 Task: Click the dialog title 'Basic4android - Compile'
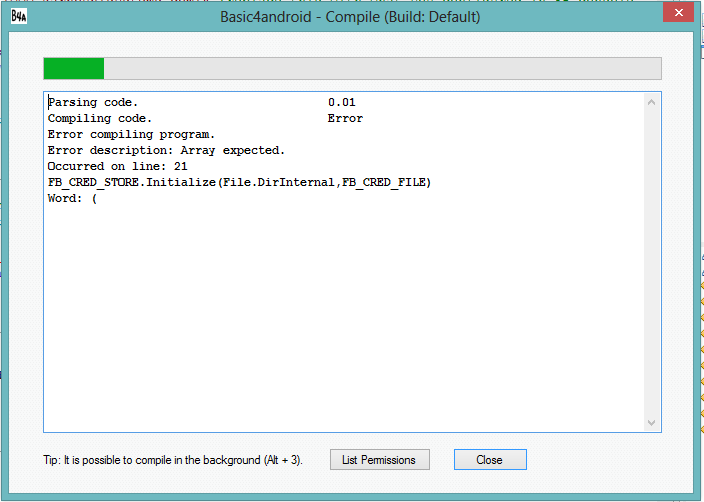point(350,17)
